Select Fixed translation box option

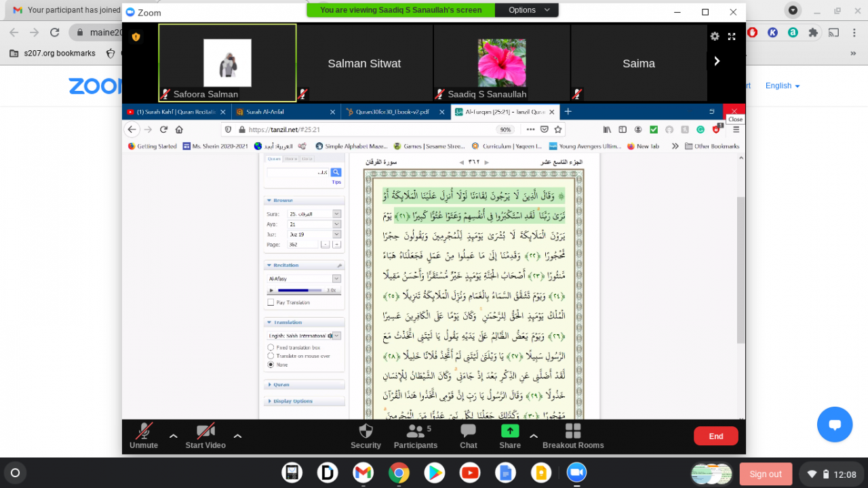[271, 347]
